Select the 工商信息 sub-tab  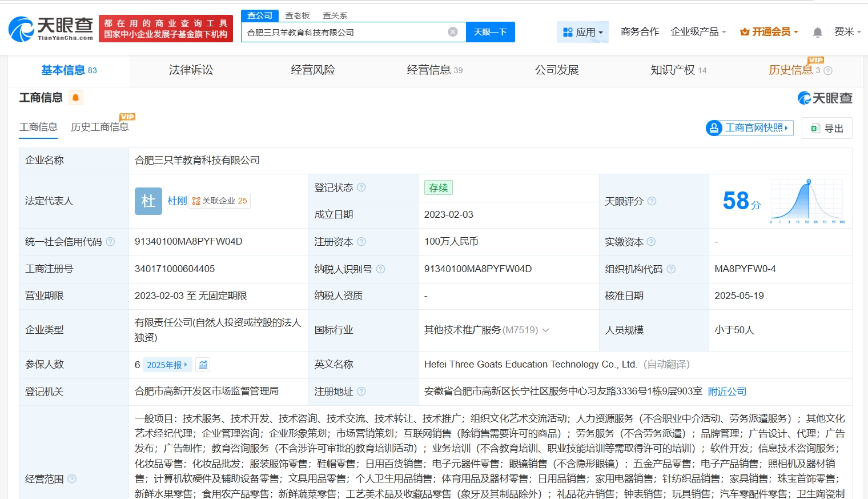(x=38, y=127)
